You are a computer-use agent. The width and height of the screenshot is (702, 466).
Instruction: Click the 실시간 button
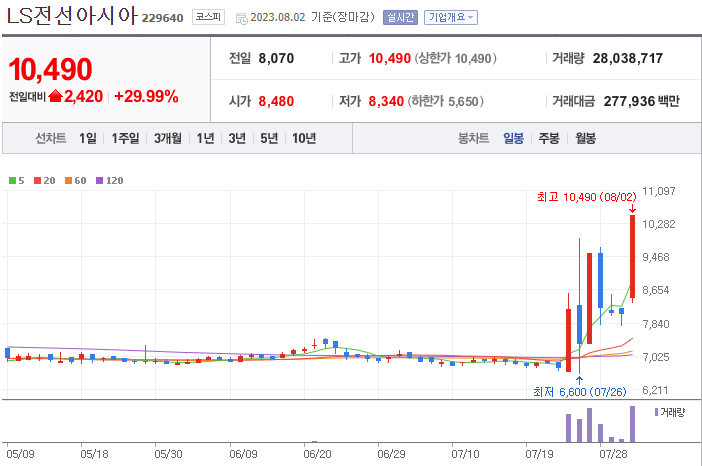point(400,17)
